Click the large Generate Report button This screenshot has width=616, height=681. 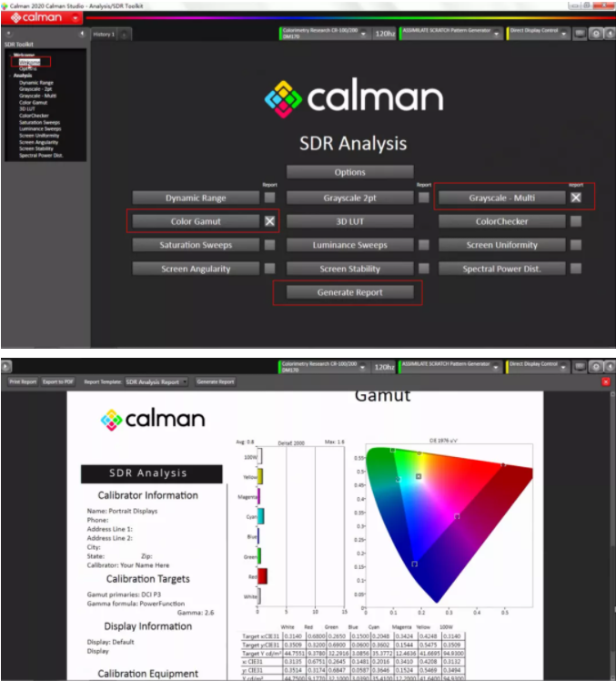pos(350,292)
